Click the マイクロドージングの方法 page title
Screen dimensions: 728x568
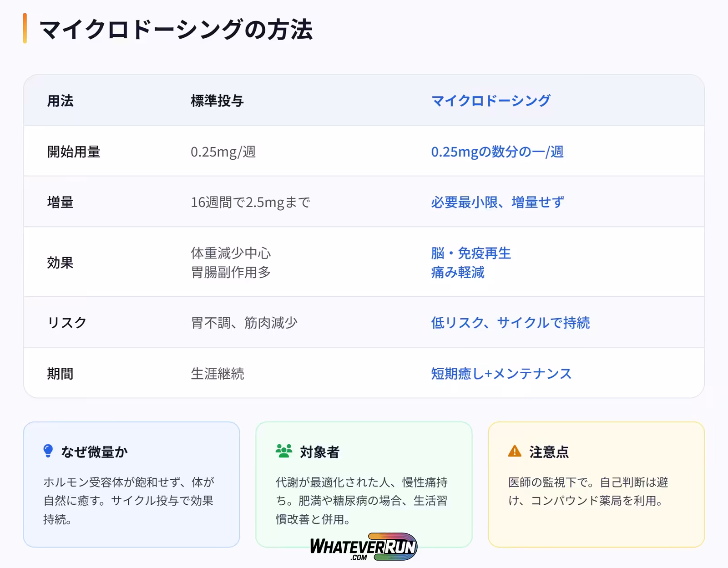coord(176,30)
